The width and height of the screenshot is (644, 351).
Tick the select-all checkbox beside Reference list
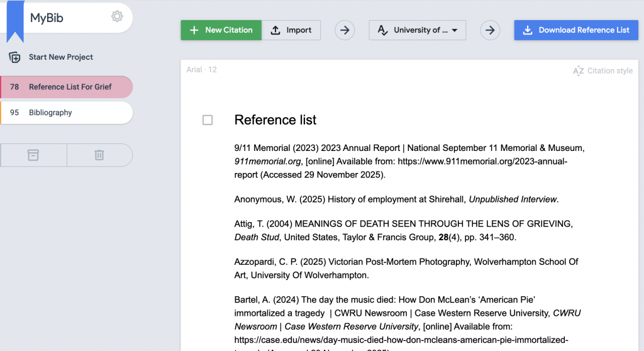[x=208, y=120]
